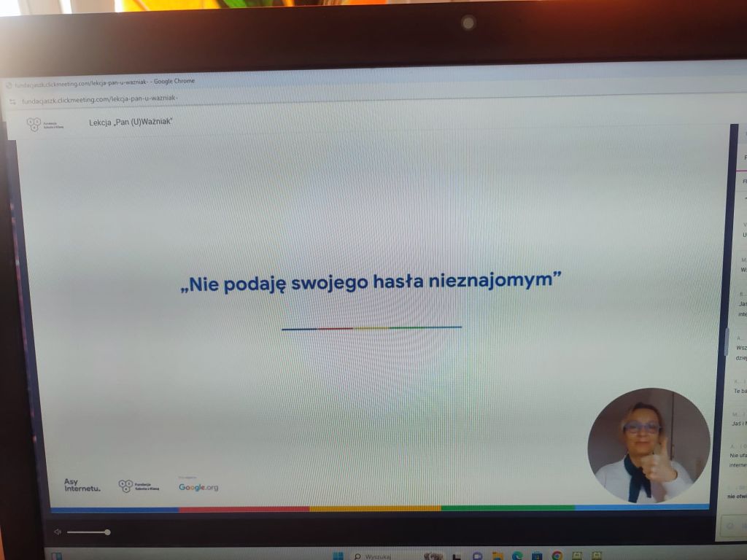Viewport: 747px width, 560px height.
Task: Click the Windows widgets icon at the taskbar corner
Action: [57, 556]
